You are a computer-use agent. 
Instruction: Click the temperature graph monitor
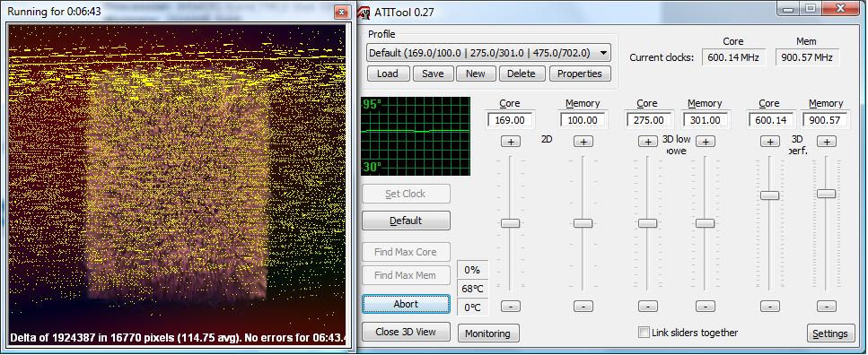416,136
